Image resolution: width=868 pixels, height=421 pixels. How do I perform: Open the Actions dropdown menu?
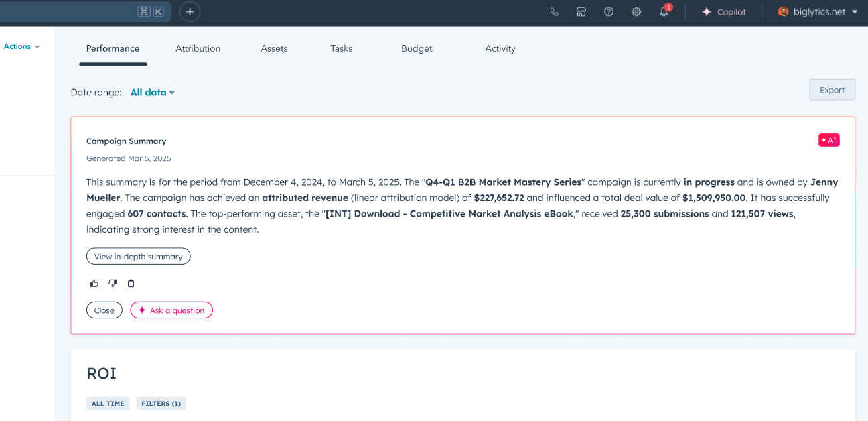pos(21,46)
